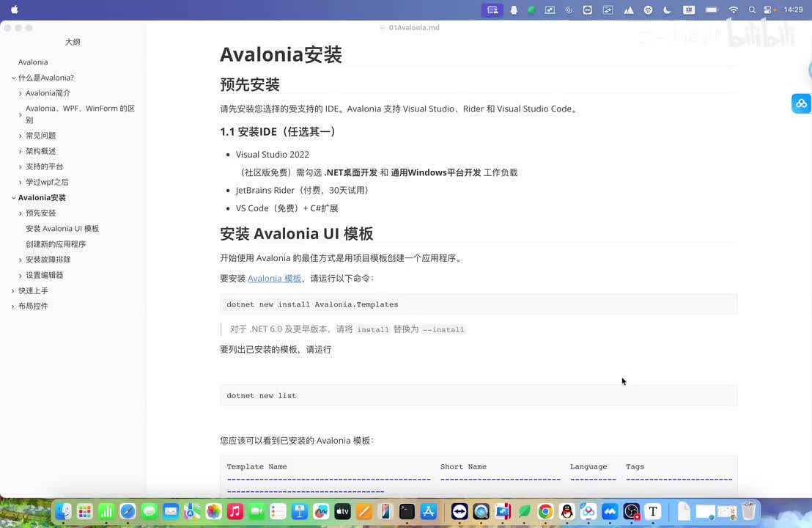
Task: Jump to 学过wpf之后 in the outline
Action: click(47, 182)
